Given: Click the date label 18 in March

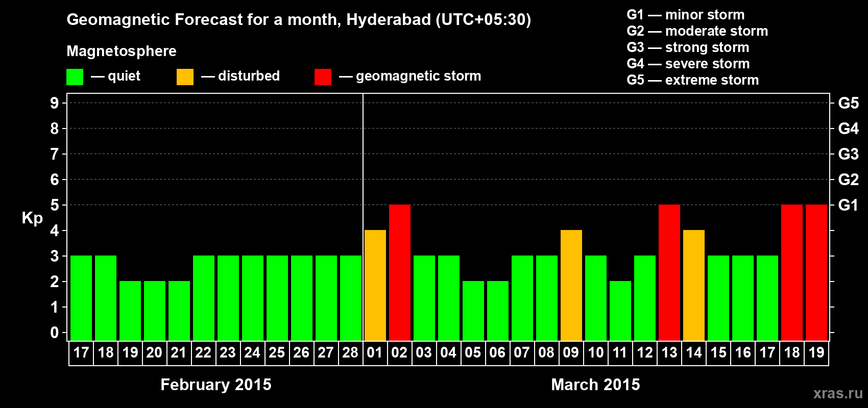Looking at the screenshot, I should coord(792,353).
